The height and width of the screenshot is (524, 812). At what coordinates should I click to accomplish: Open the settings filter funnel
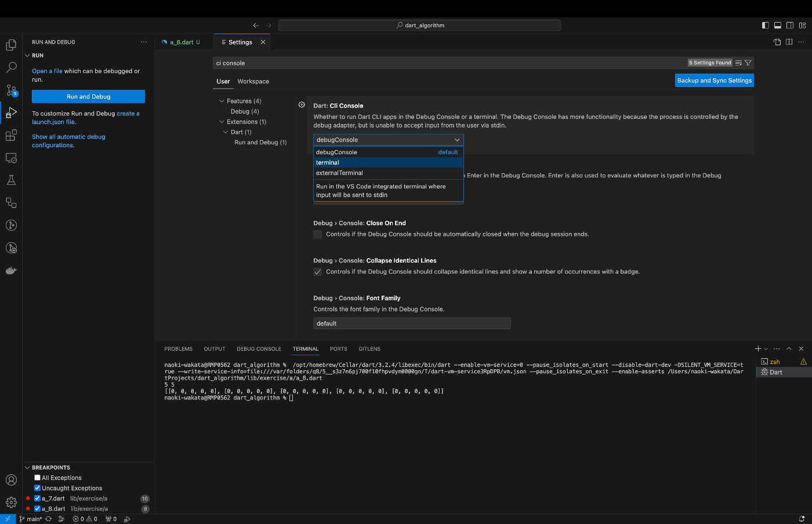pos(748,63)
